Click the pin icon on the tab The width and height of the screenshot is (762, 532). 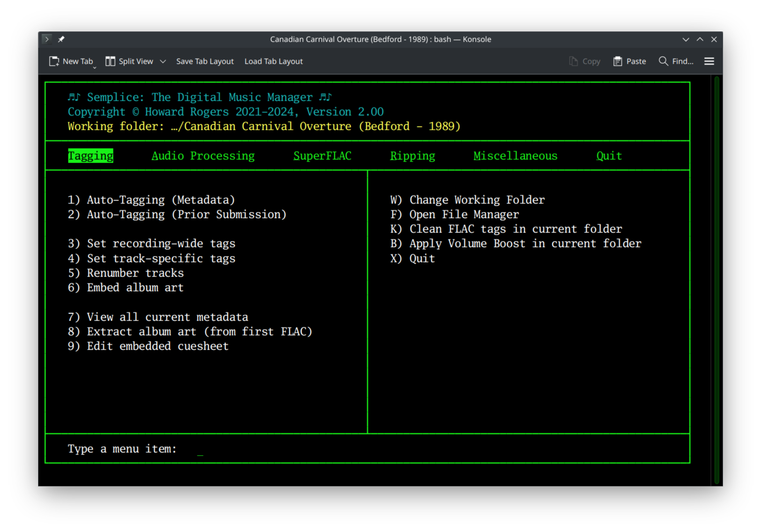coord(61,39)
